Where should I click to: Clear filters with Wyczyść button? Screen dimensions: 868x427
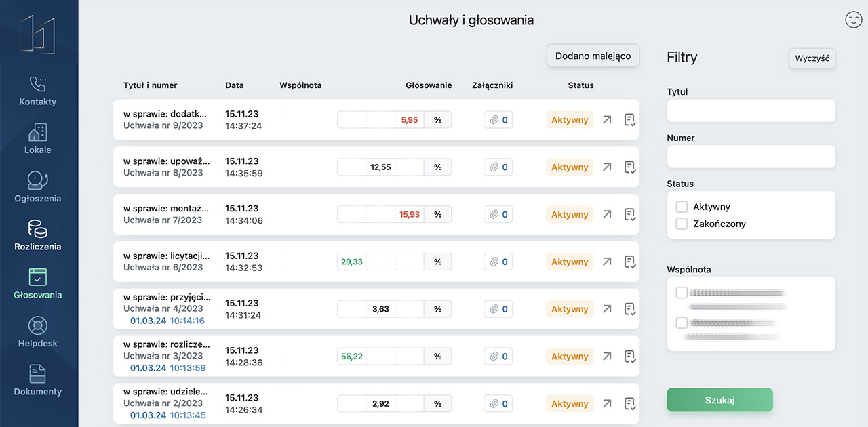tap(812, 58)
